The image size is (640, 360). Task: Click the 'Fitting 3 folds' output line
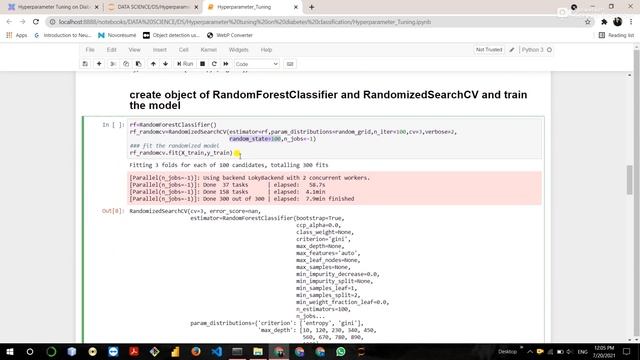pos(229,165)
